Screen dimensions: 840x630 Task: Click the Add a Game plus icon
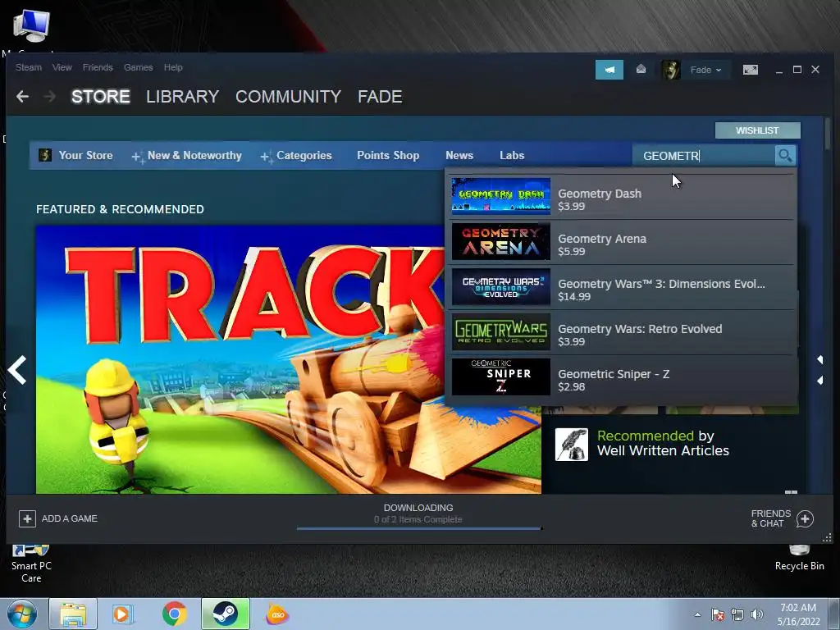(27, 518)
